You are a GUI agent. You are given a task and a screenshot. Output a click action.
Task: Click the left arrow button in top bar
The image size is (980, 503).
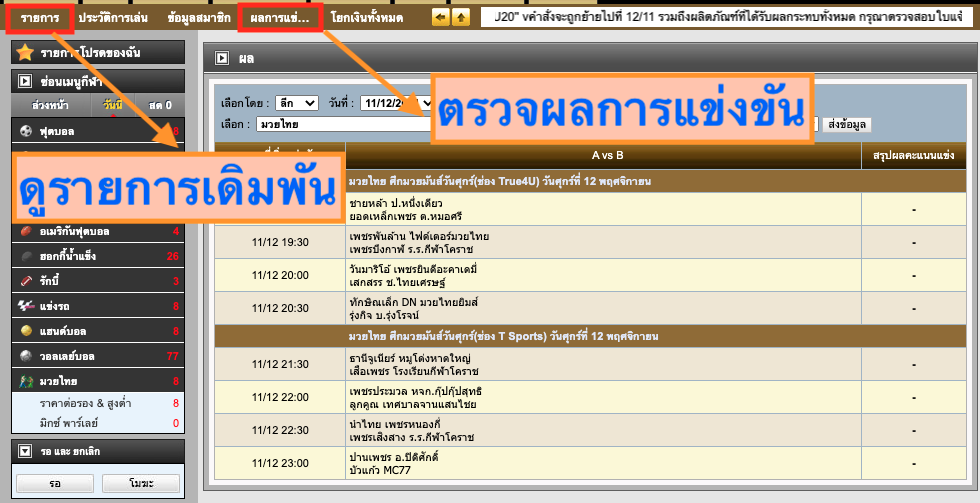click(x=440, y=17)
